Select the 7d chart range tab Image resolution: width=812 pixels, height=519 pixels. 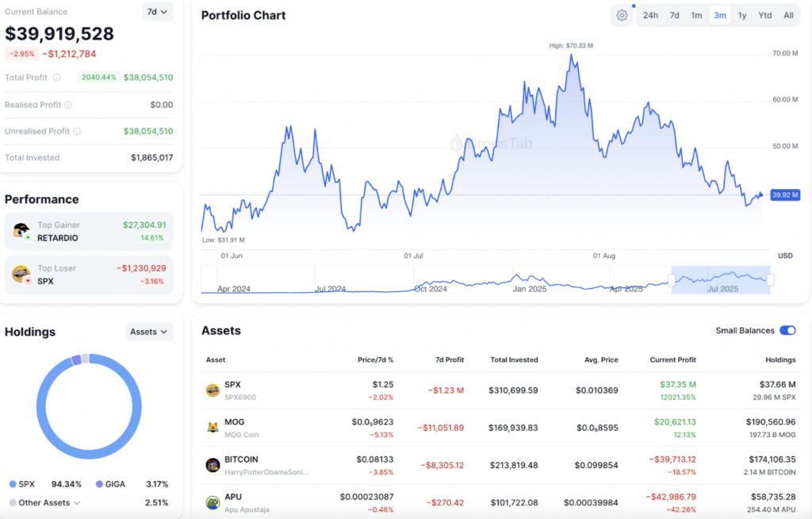[674, 16]
